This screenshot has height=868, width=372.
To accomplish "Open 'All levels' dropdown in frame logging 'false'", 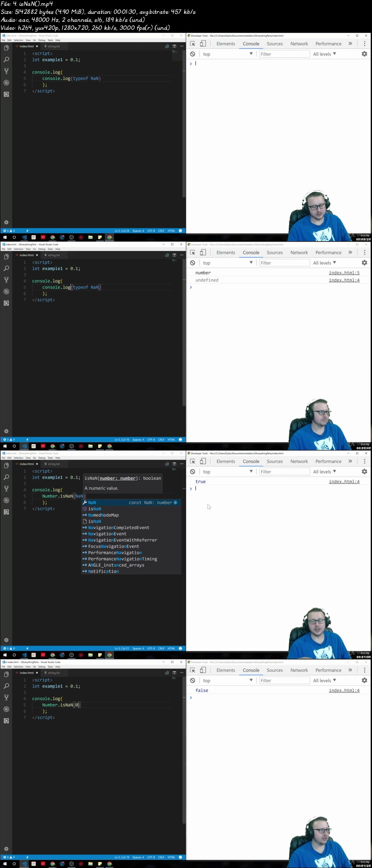I will [324, 681].
